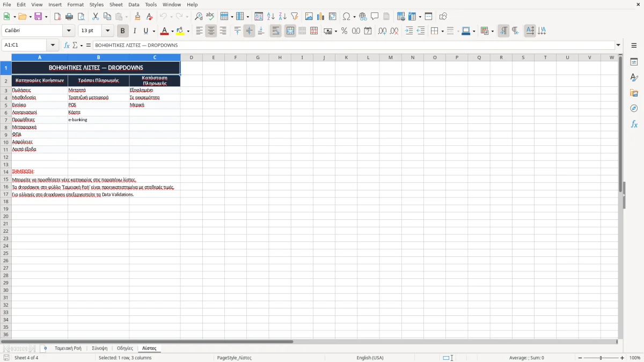This screenshot has width=644, height=362.
Task: Click Insert Hyperlink icon
Action: coord(363,17)
